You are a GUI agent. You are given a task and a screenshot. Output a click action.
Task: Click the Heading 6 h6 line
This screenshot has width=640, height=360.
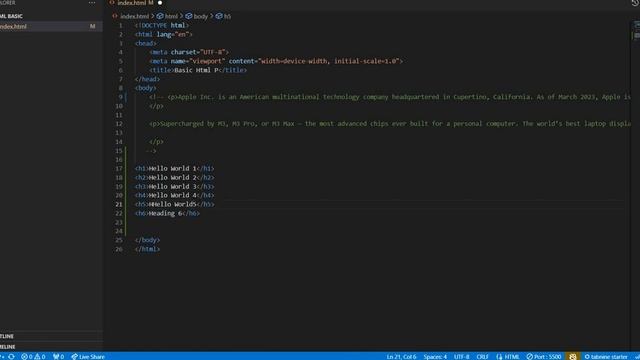[x=167, y=213]
